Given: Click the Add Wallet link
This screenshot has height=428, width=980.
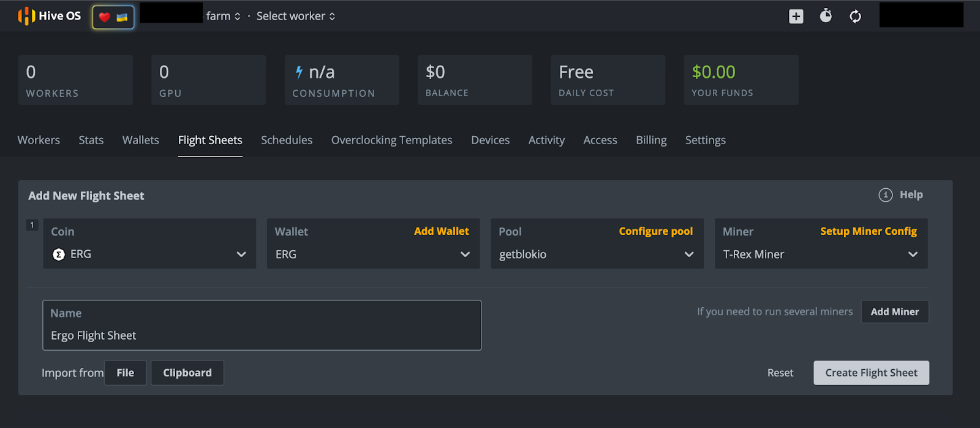Looking at the screenshot, I should pyautogui.click(x=442, y=231).
